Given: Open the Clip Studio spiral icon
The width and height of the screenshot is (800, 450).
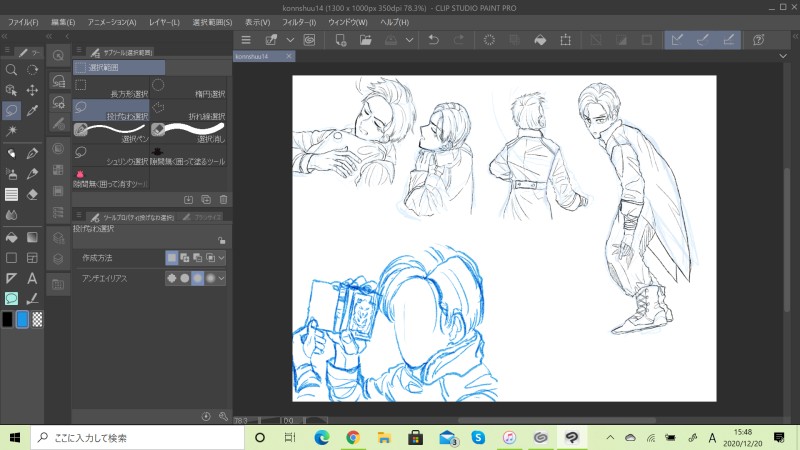Looking at the screenshot, I should pyautogui.click(x=309, y=40).
